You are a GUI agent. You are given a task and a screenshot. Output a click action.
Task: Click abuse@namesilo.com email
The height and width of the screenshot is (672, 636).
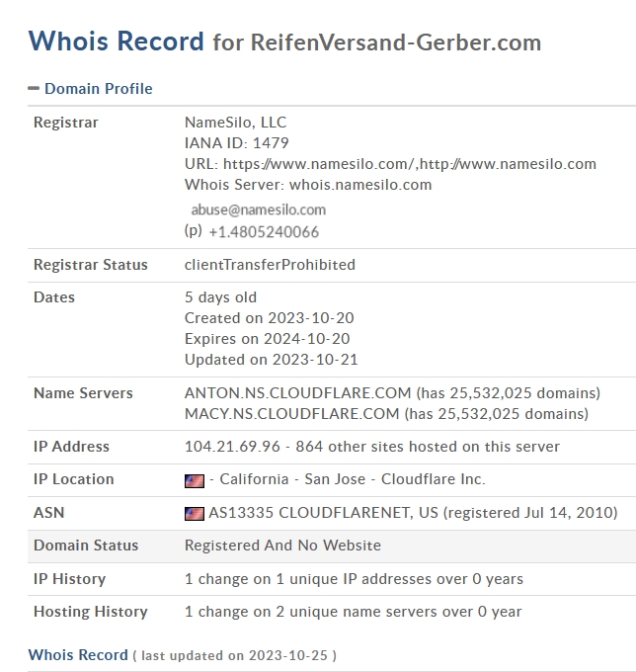pyautogui.click(x=259, y=210)
